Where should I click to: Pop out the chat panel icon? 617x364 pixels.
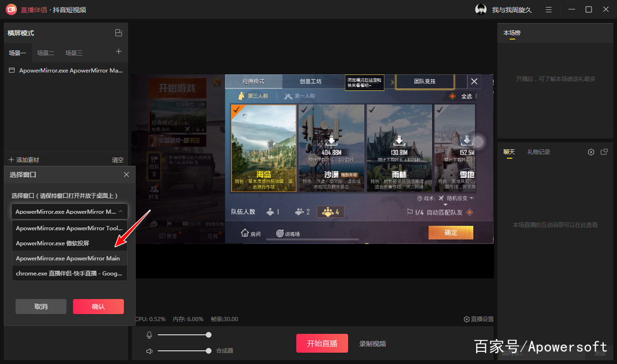(x=604, y=152)
